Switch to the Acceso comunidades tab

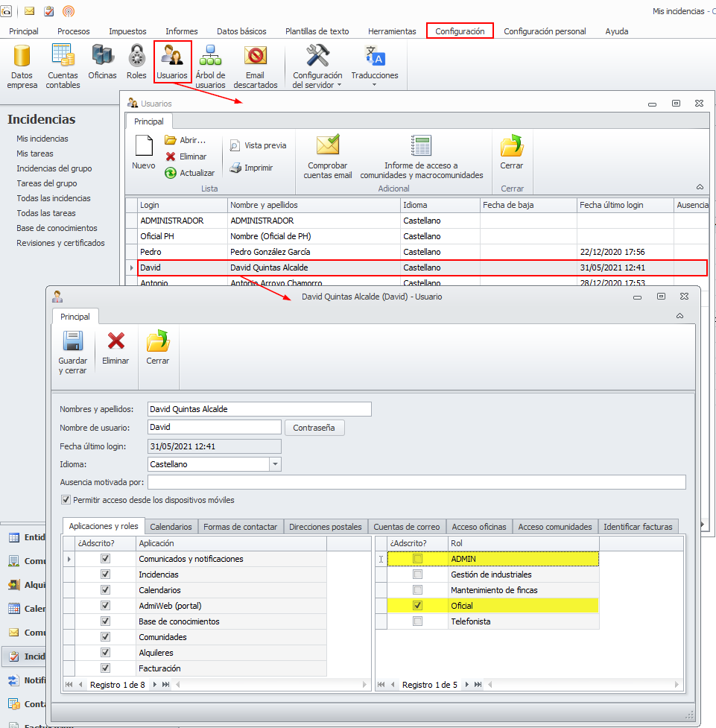[555, 527]
